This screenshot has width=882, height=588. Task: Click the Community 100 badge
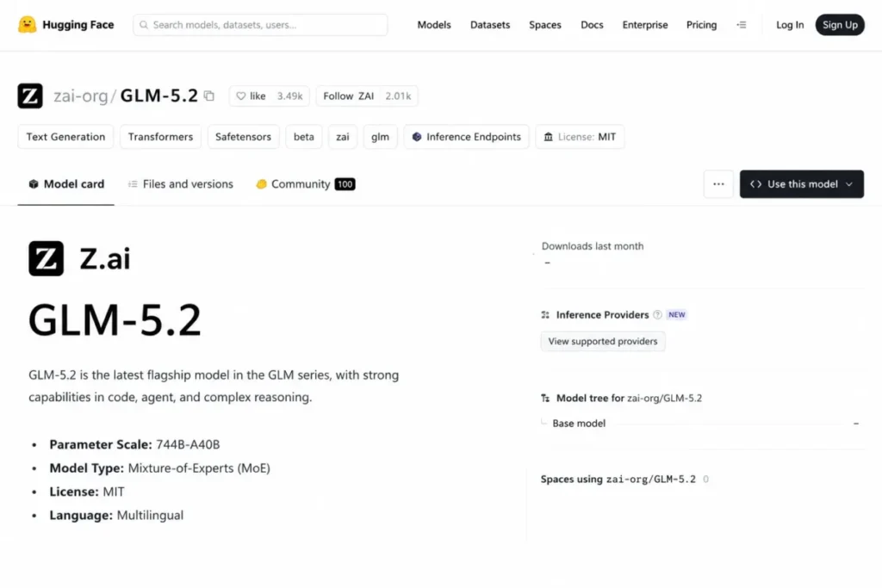pyautogui.click(x=345, y=184)
